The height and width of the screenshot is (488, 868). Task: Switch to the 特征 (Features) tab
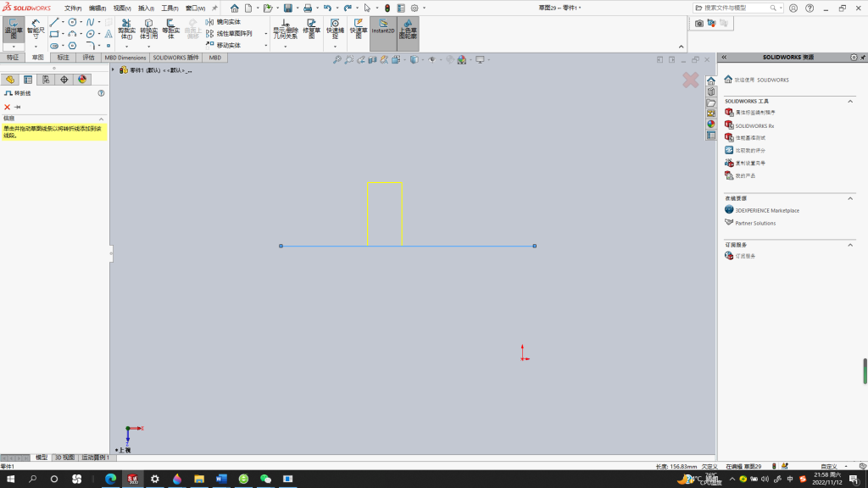[12, 58]
